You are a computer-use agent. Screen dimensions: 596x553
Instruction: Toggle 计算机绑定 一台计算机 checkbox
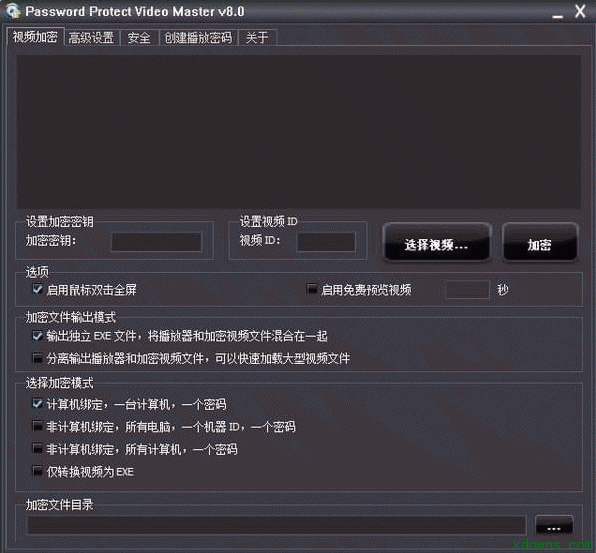coord(37,404)
